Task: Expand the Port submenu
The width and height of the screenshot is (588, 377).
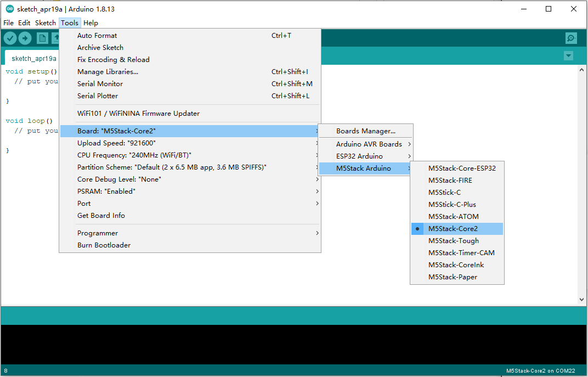Action: pos(190,204)
